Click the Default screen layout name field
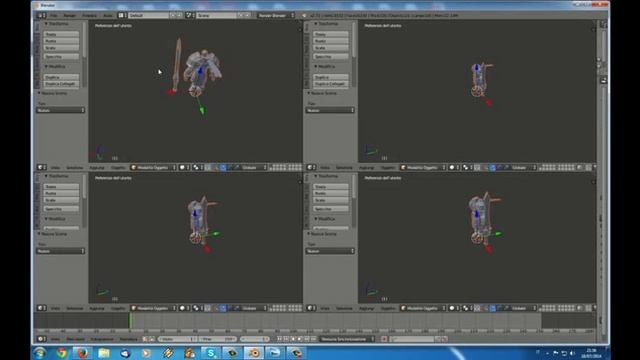The image size is (640, 360). (x=148, y=15)
